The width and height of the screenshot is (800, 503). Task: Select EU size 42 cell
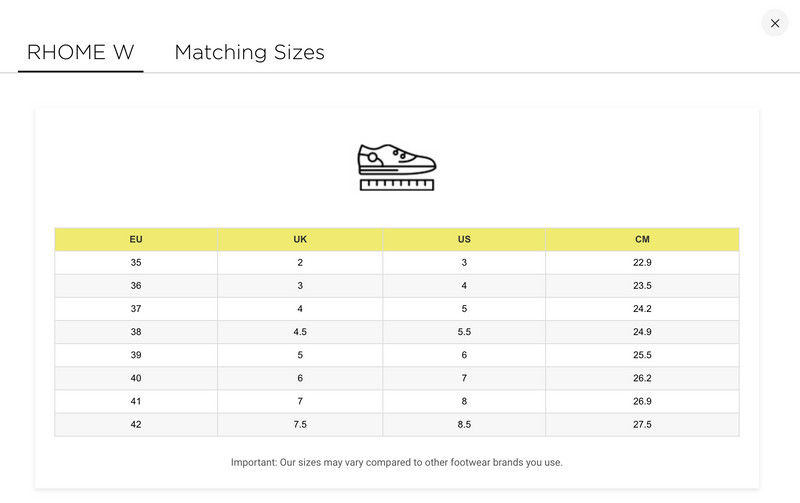tap(136, 424)
